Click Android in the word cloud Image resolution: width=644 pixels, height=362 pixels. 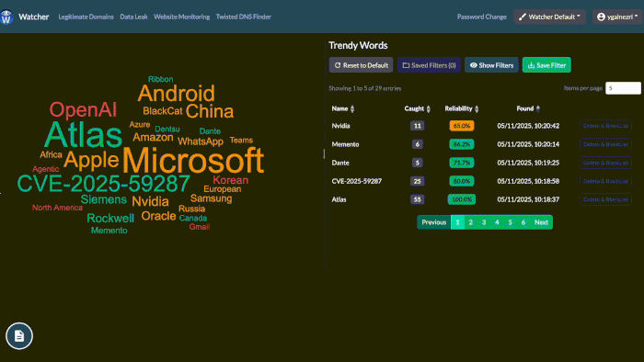pos(177,94)
